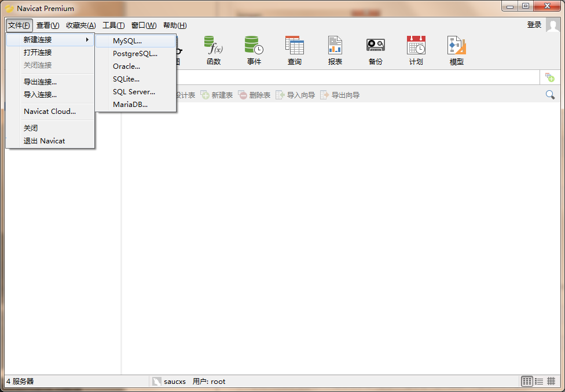
Task: Choose Oracle... from the new connection submenu
Action: (135, 66)
